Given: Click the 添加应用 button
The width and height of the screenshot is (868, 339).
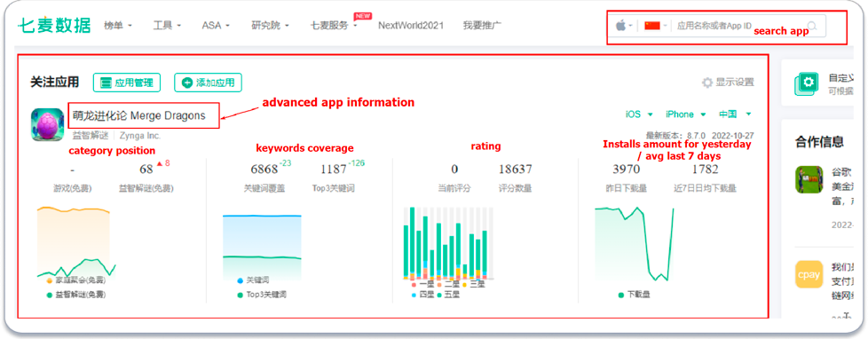Looking at the screenshot, I should pyautogui.click(x=209, y=83).
